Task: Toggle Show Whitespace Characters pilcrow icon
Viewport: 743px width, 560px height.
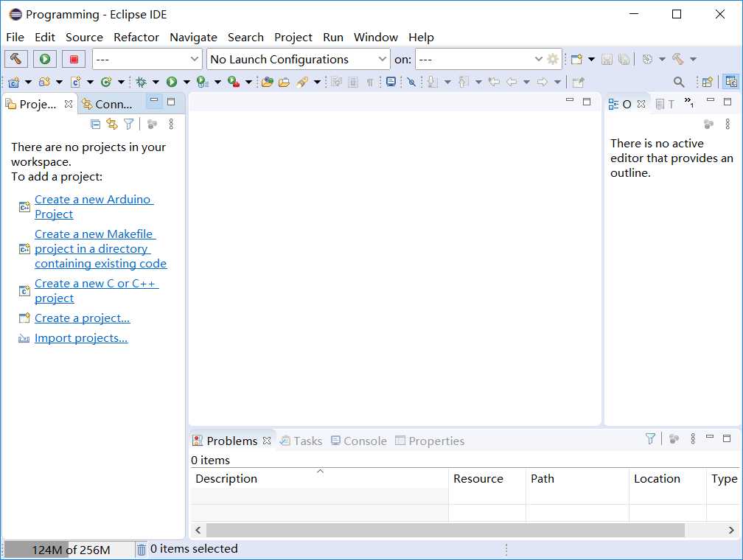Action: pyautogui.click(x=370, y=83)
